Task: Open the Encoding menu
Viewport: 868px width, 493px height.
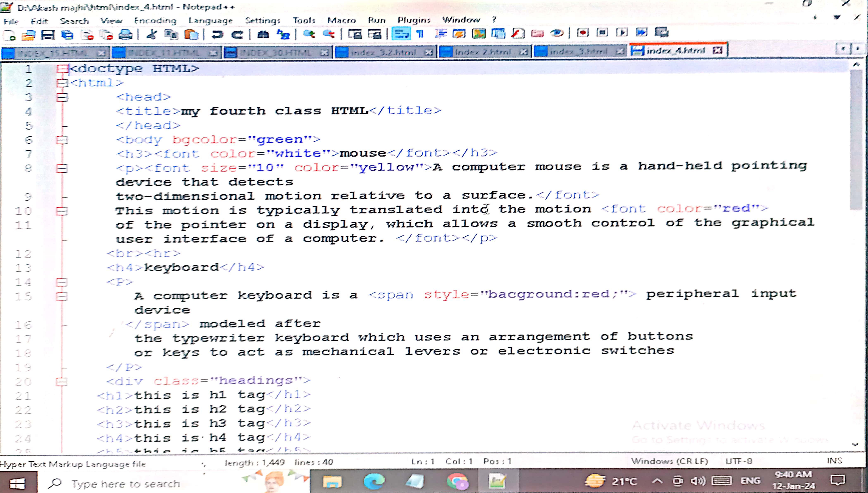Action: pos(155,21)
